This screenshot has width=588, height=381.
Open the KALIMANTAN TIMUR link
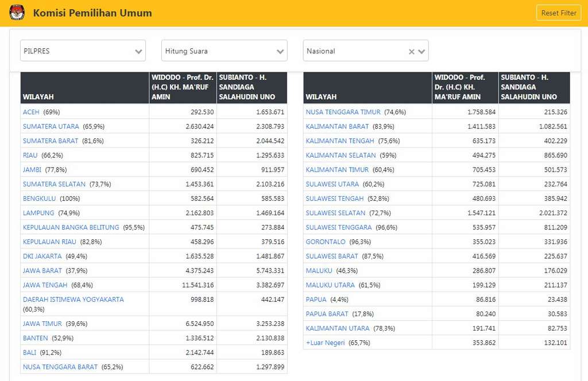coord(337,170)
